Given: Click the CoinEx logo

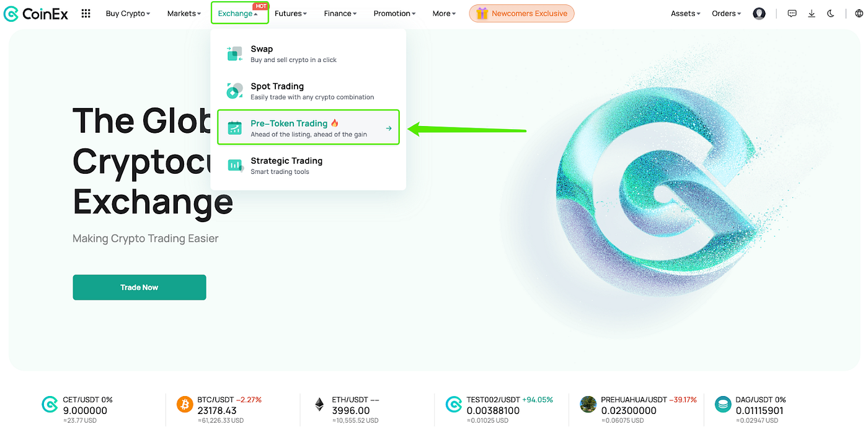Looking at the screenshot, I should click(x=35, y=13).
